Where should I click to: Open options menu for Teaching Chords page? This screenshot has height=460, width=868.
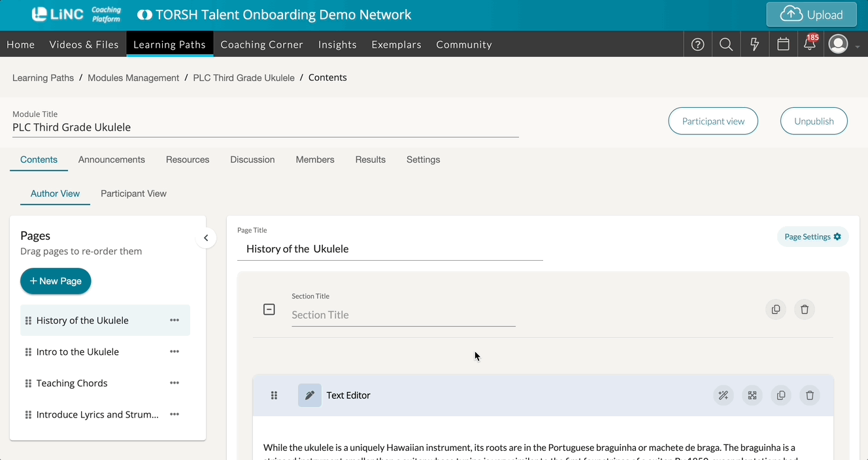tap(175, 383)
